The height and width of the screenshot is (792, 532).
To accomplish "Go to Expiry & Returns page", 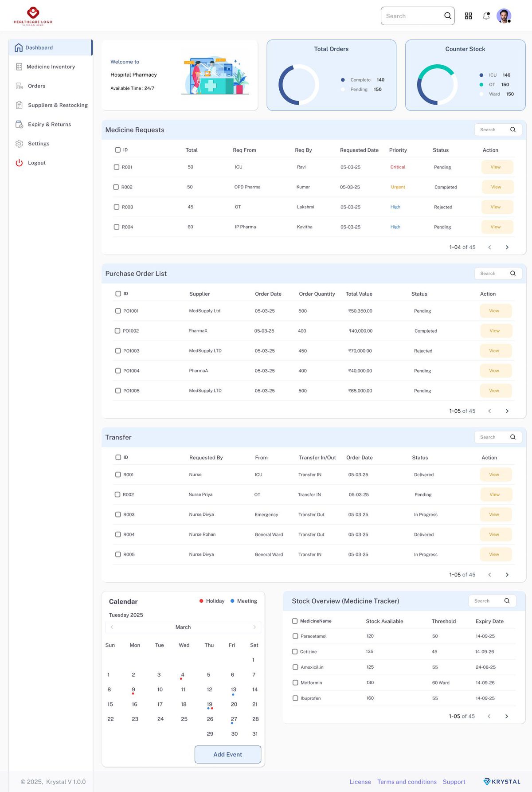I will (x=51, y=124).
